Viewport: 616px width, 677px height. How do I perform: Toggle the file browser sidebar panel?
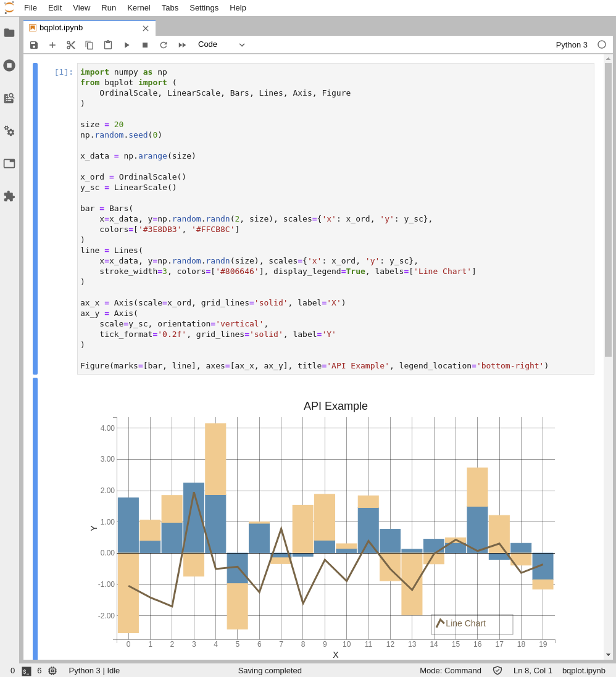coord(9,34)
